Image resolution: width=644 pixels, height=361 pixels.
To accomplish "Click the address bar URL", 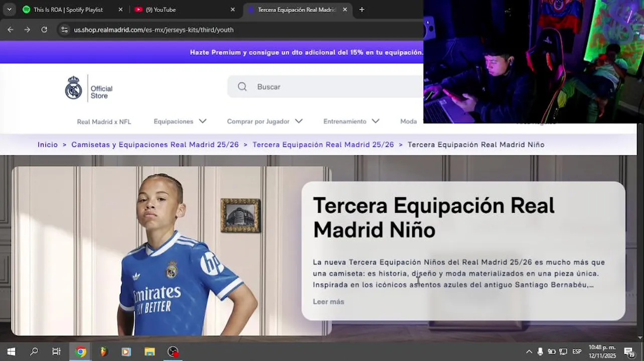I will pos(153,30).
